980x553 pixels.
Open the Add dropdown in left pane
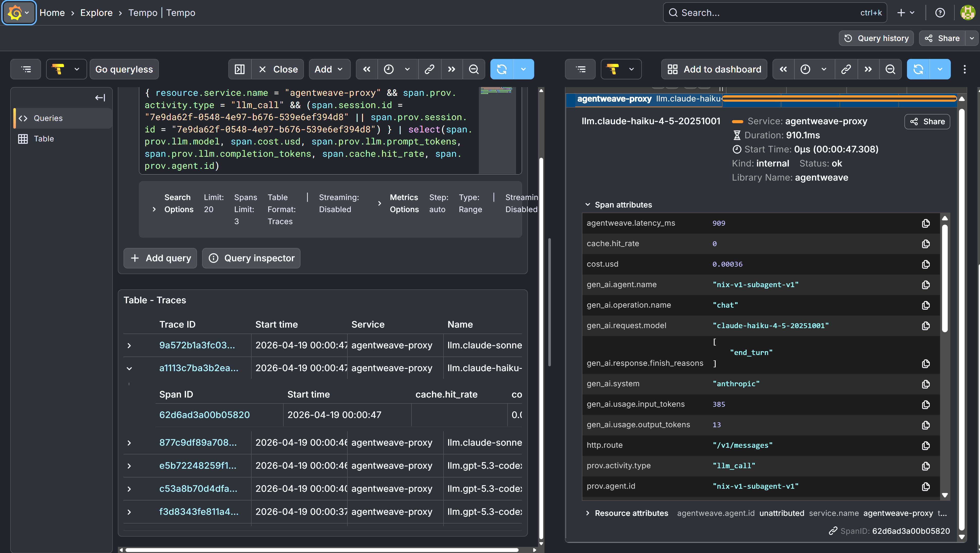(x=329, y=69)
